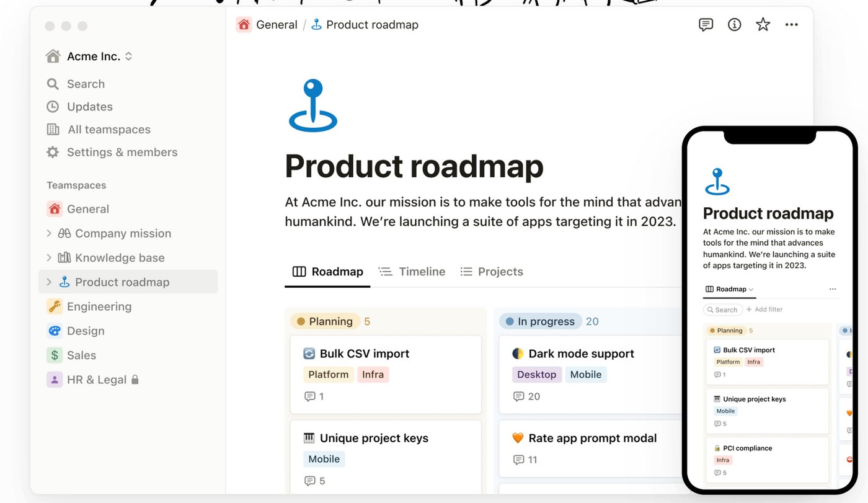Expand the Company mission tree item

(49, 233)
